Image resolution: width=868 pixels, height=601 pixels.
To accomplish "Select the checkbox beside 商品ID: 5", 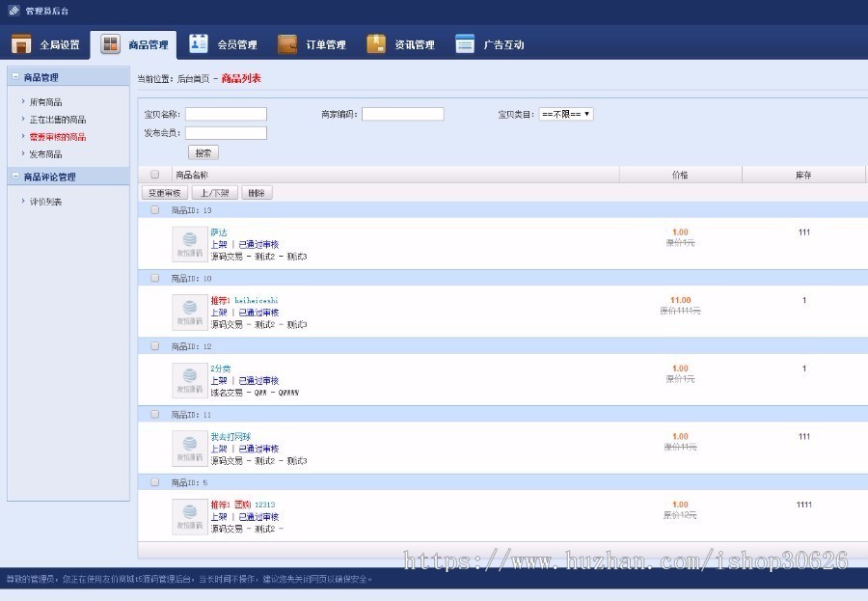I will [154, 481].
